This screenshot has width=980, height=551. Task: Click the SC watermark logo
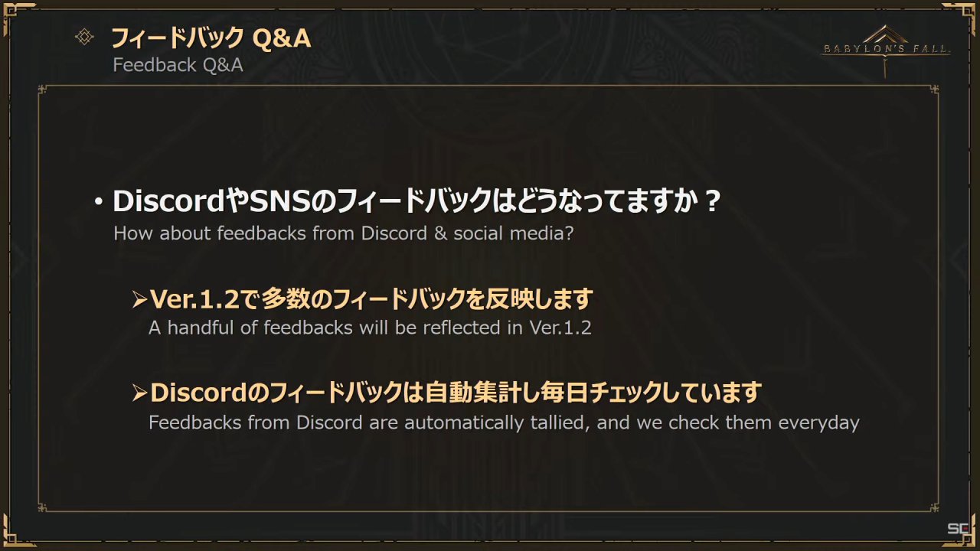coord(958,529)
